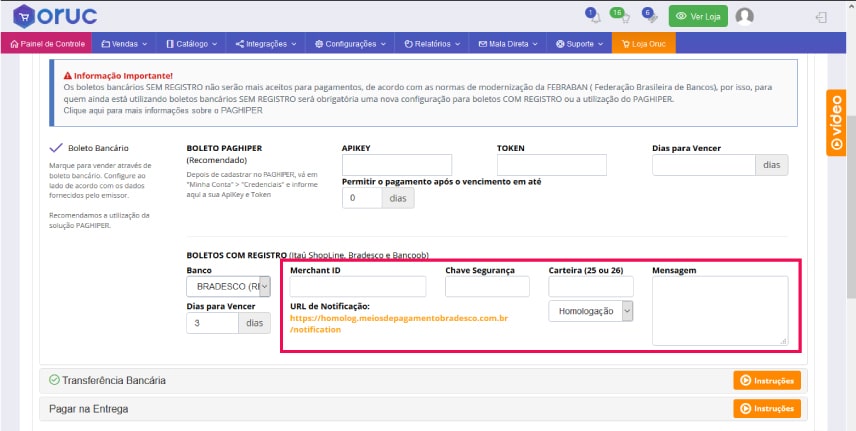Open the notifications bell icon
Viewport: 856px width, 431px height.
[x=593, y=16]
